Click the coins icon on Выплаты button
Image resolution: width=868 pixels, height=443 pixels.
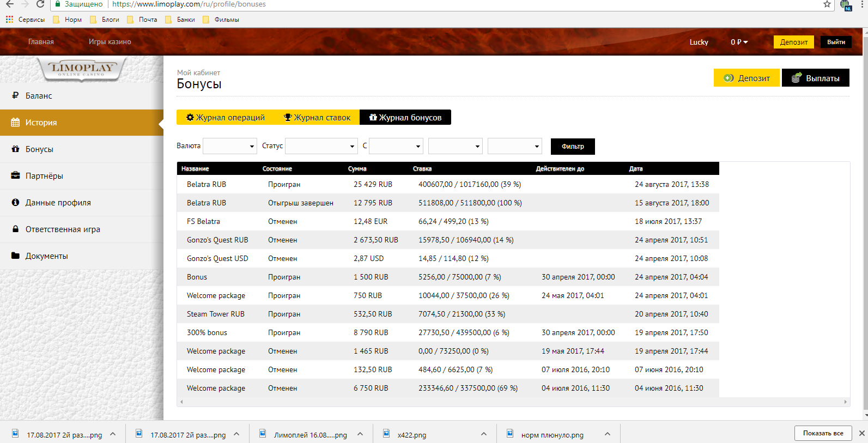(797, 77)
